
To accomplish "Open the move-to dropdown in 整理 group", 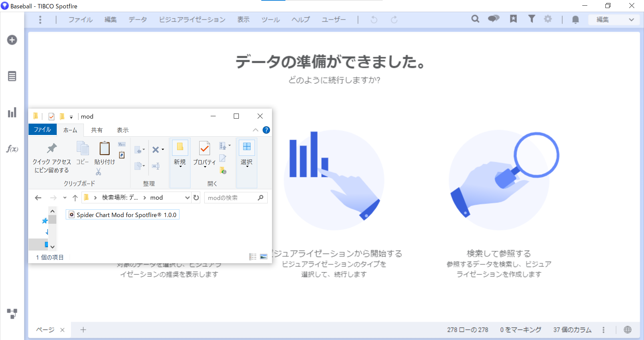I will (x=140, y=150).
